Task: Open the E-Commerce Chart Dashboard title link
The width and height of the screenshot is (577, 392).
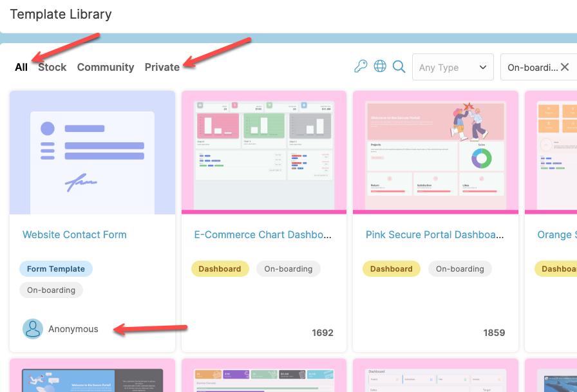Action: tap(263, 234)
